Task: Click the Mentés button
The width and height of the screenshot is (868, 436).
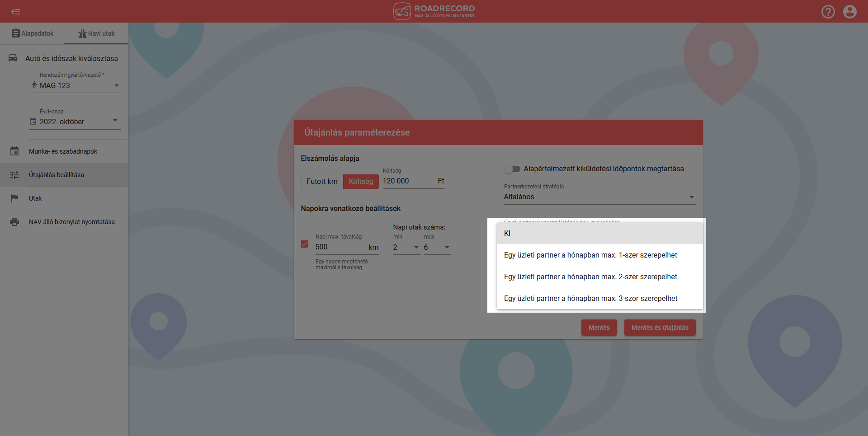Action: click(x=599, y=328)
